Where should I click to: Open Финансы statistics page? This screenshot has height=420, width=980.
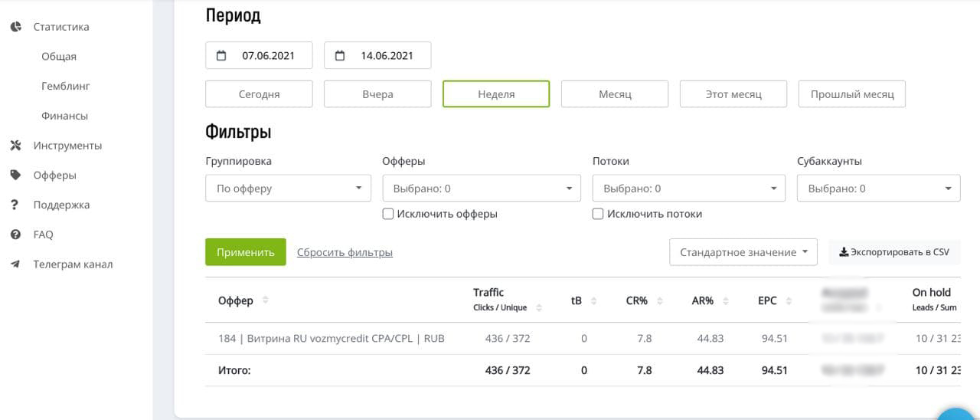point(64,116)
